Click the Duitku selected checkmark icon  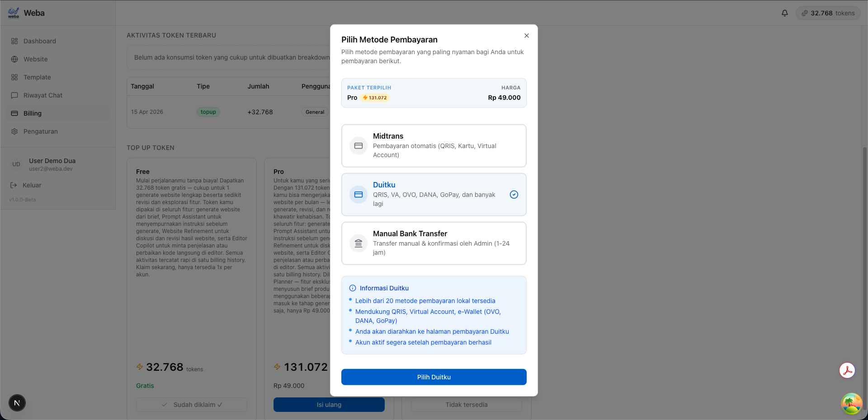click(x=514, y=195)
